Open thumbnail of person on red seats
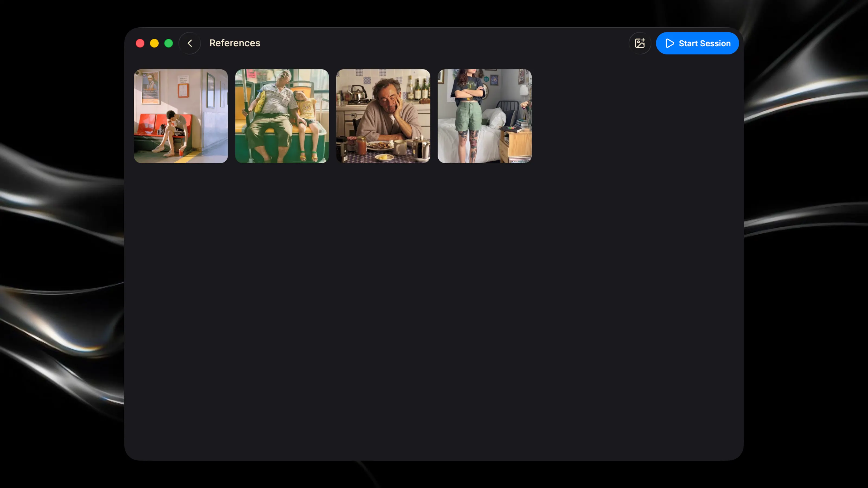Viewport: 868px width, 488px height. 181,116
